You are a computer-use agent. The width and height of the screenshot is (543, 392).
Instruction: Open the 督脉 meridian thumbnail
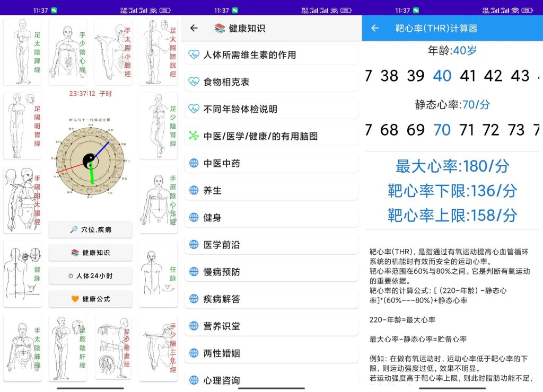tap(22, 274)
